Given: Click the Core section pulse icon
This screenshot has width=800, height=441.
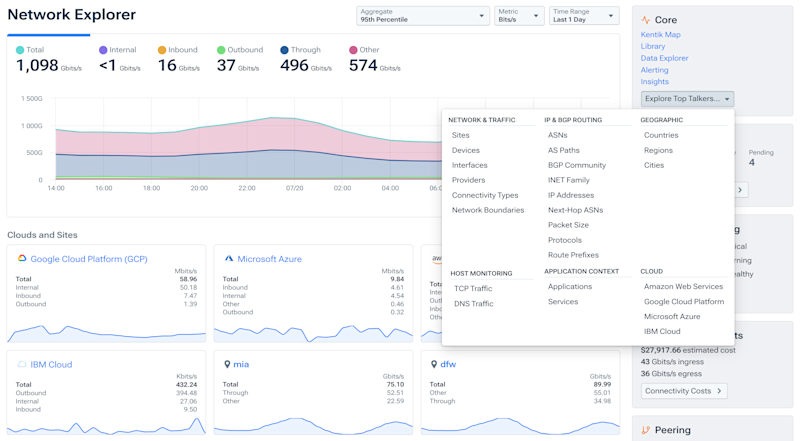Looking at the screenshot, I should (x=645, y=20).
